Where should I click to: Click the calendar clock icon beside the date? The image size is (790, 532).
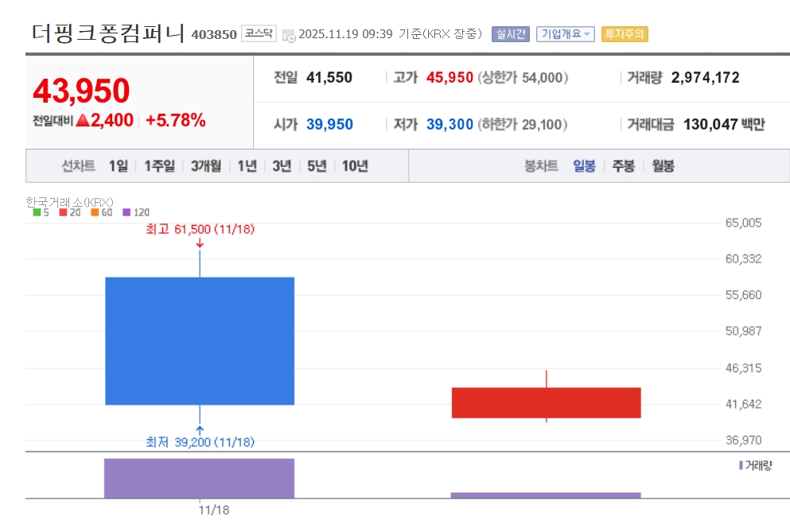click(289, 35)
